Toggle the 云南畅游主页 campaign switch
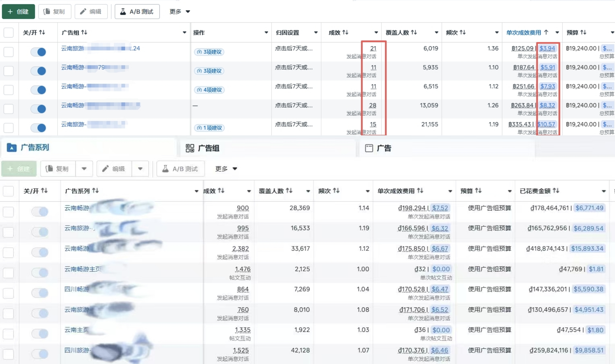The height and width of the screenshot is (364, 615). click(x=40, y=273)
